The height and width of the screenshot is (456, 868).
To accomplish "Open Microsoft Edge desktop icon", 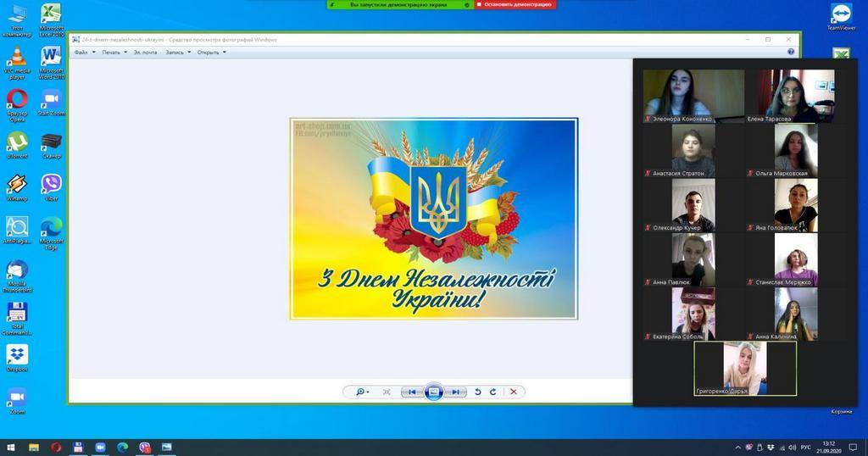I will (52, 234).
